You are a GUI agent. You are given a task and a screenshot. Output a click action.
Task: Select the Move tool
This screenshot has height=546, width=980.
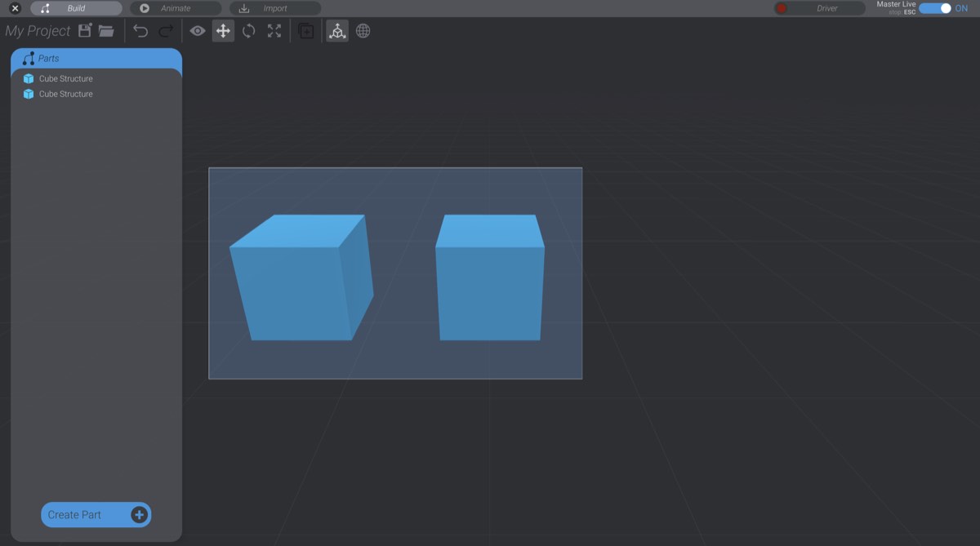coord(223,30)
